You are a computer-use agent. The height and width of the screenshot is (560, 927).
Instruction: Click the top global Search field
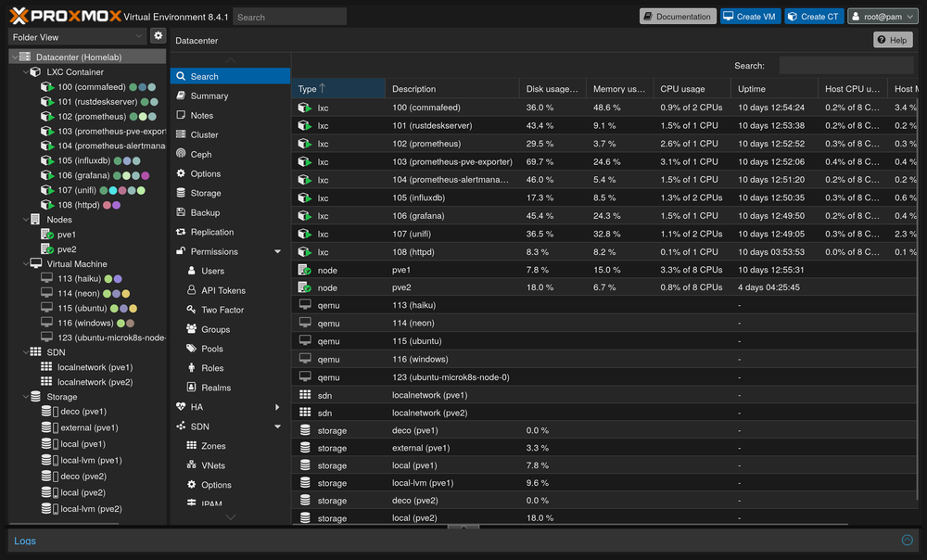click(x=289, y=17)
